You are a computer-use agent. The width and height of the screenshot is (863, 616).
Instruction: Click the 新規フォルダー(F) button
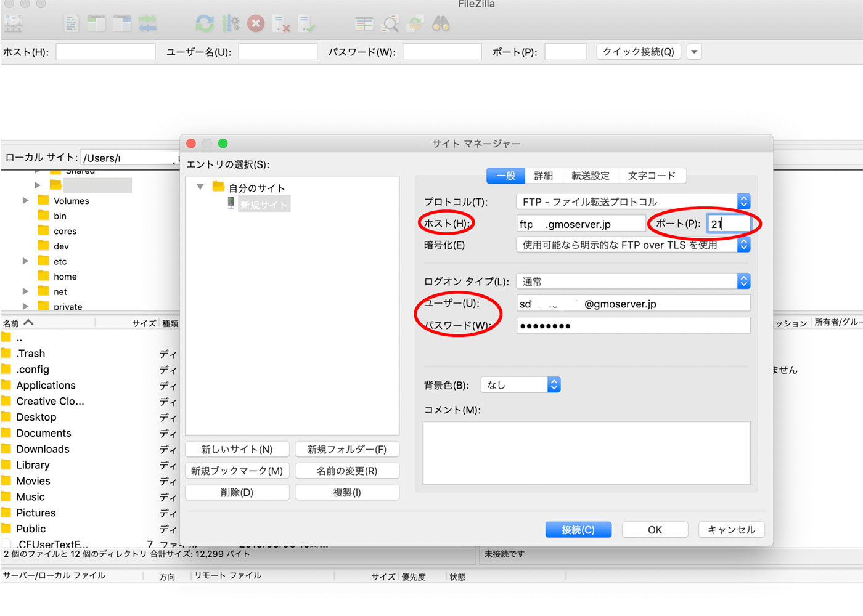coord(347,449)
